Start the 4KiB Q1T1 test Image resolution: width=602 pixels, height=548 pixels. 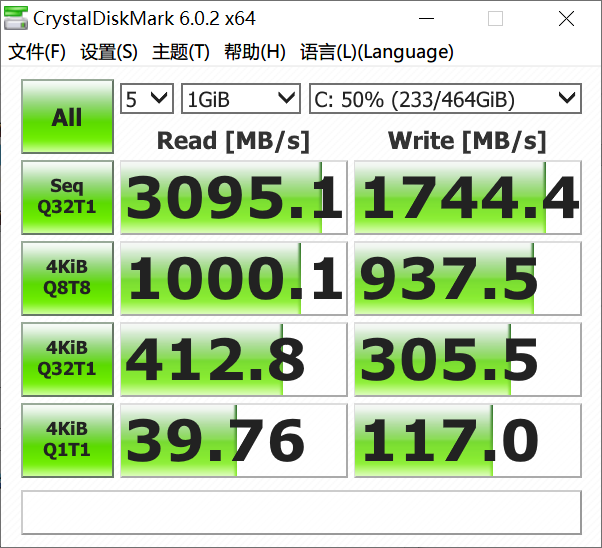(x=67, y=440)
